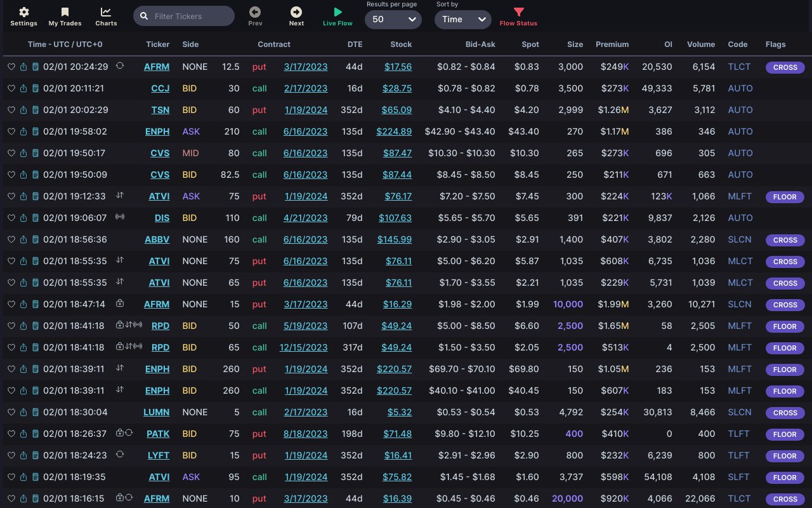This screenshot has width=812, height=508.
Task: Start Live Flow play button
Action: pyautogui.click(x=337, y=12)
